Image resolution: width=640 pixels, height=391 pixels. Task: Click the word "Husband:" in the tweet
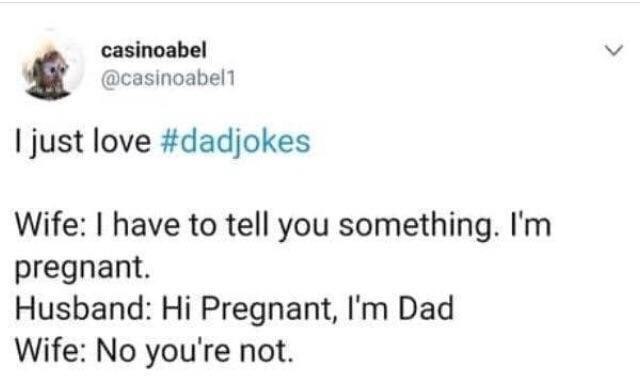pos(83,308)
